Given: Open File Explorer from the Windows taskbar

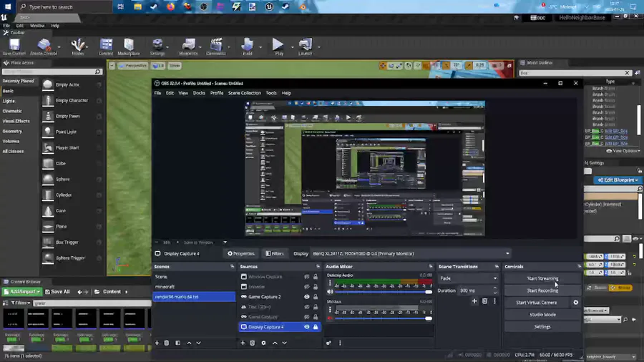Looking at the screenshot, I should [137, 6].
